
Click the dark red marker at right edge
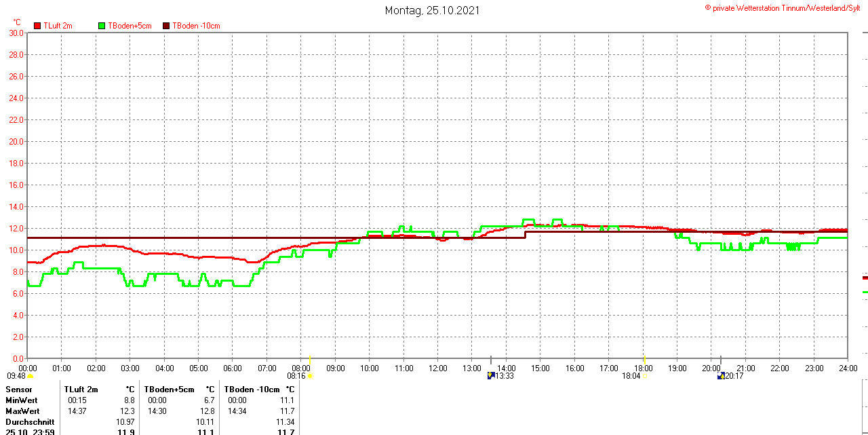(865, 278)
